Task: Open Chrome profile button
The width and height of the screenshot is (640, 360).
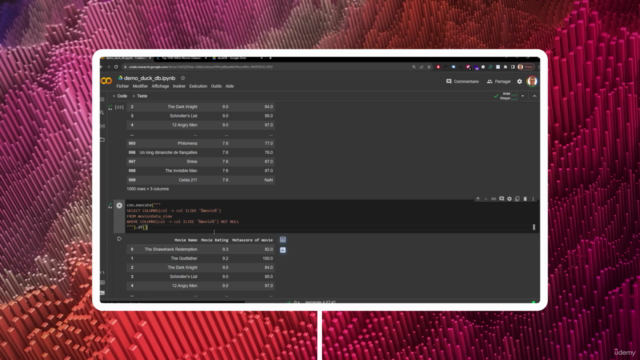Action: click(525, 67)
